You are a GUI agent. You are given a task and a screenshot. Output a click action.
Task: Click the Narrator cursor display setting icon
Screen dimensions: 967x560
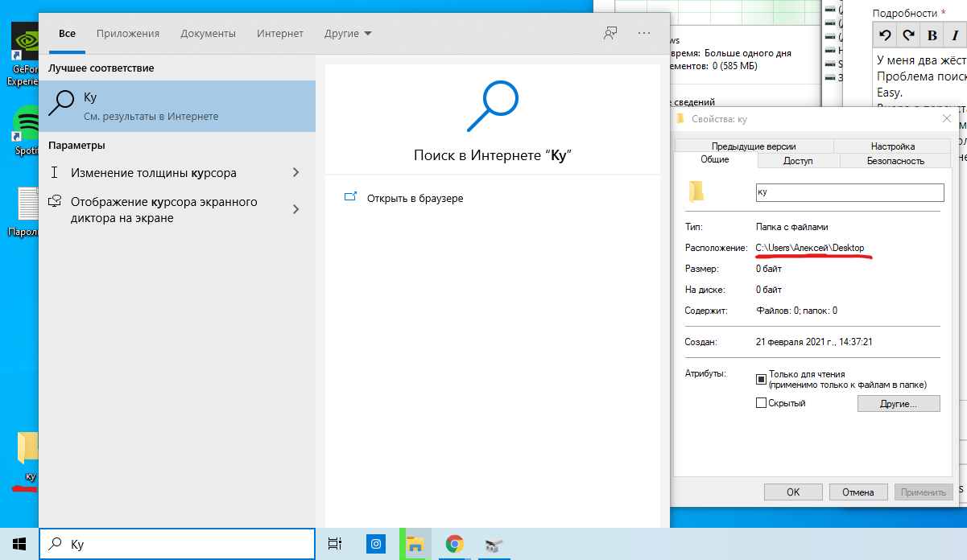pos(55,201)
